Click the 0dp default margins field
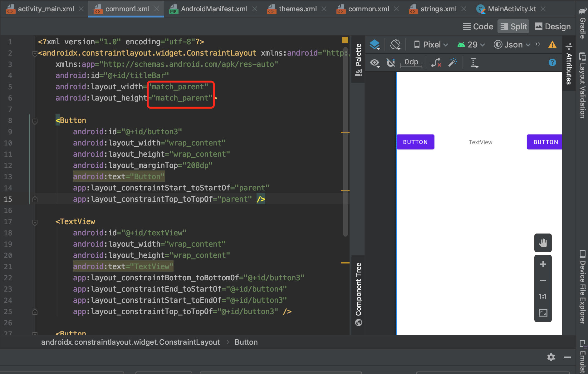The width and height of the screenshot is (588, 374). pos(411,62)
